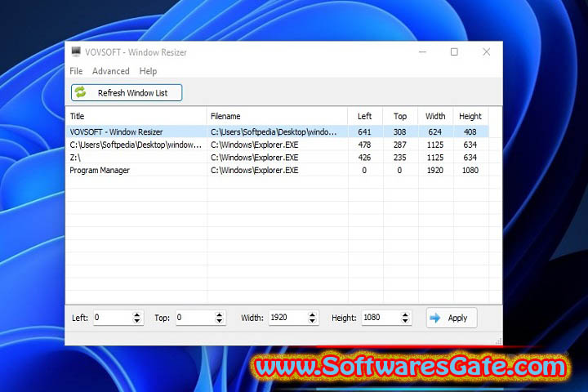Click Width value 1920 in Program Manager row
588x392 pixels.
point(435,171)
